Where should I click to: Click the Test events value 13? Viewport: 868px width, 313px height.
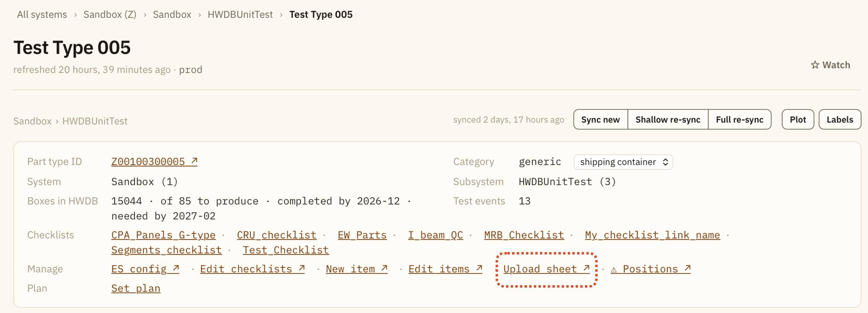click(525, 201)
